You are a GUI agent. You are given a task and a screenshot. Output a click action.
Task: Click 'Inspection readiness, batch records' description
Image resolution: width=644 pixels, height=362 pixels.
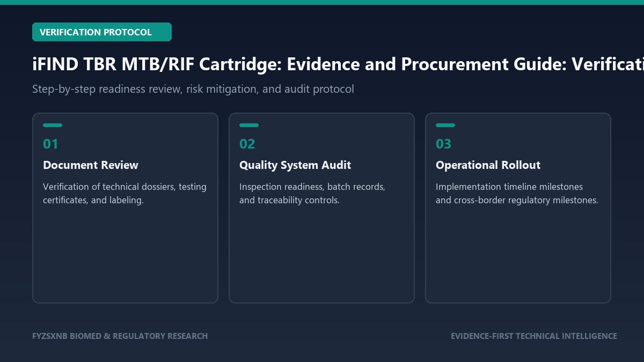tap(312, 194)
